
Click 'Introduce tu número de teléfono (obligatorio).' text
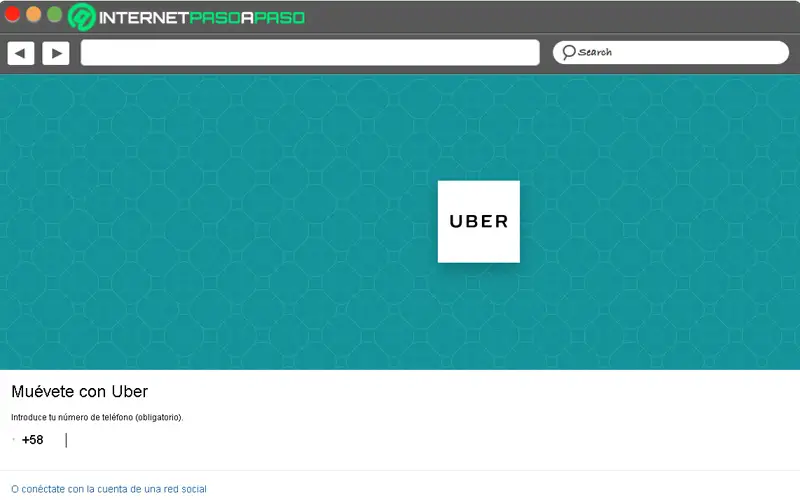tap(97, 417)
